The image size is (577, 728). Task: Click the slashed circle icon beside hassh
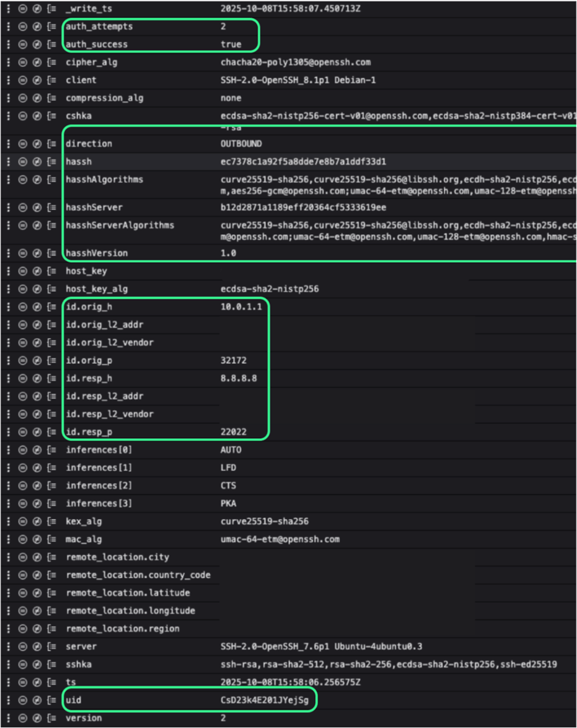point(36,162)
